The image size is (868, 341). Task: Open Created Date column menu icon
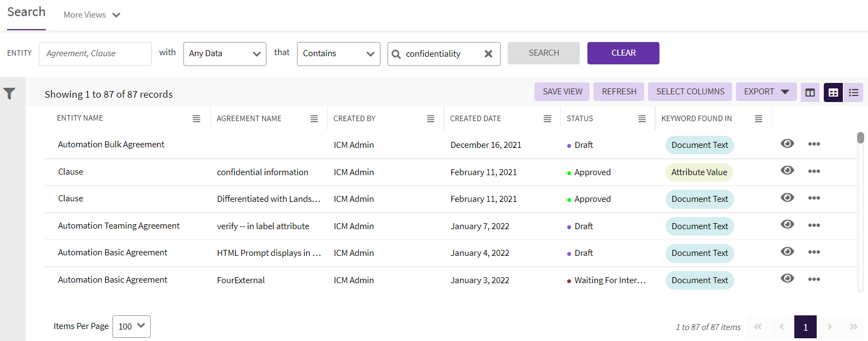[x=547, y=118]
